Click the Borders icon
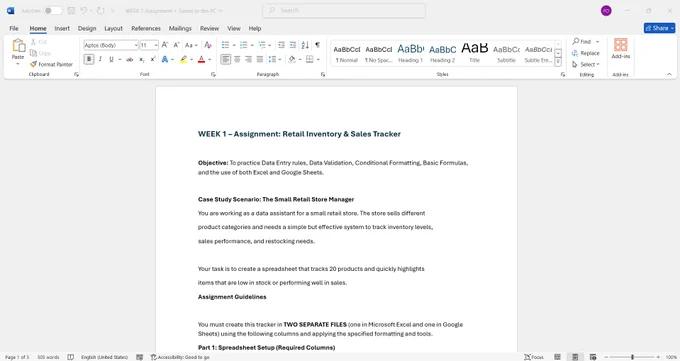The width and height of the screenshot is (680, 361). 310,59
